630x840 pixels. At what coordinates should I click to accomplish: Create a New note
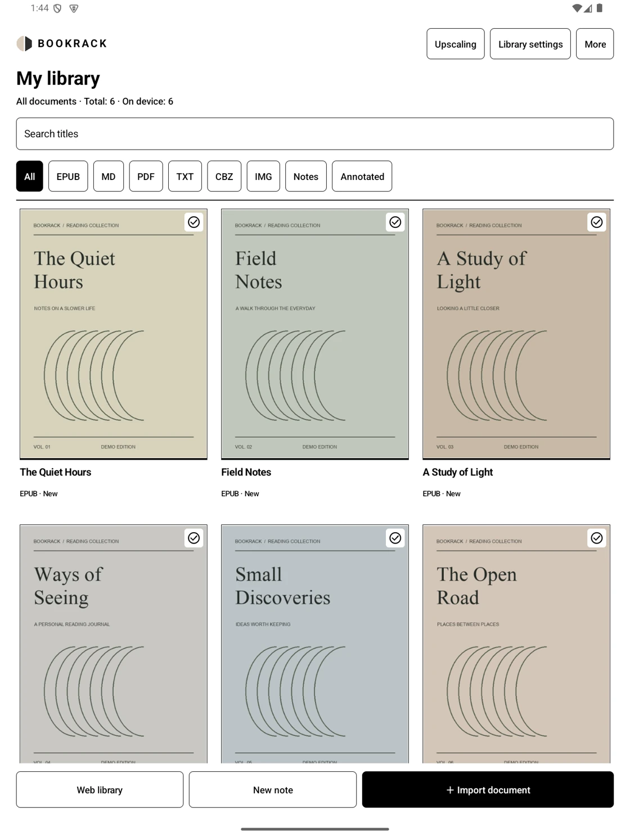[273, 790]
